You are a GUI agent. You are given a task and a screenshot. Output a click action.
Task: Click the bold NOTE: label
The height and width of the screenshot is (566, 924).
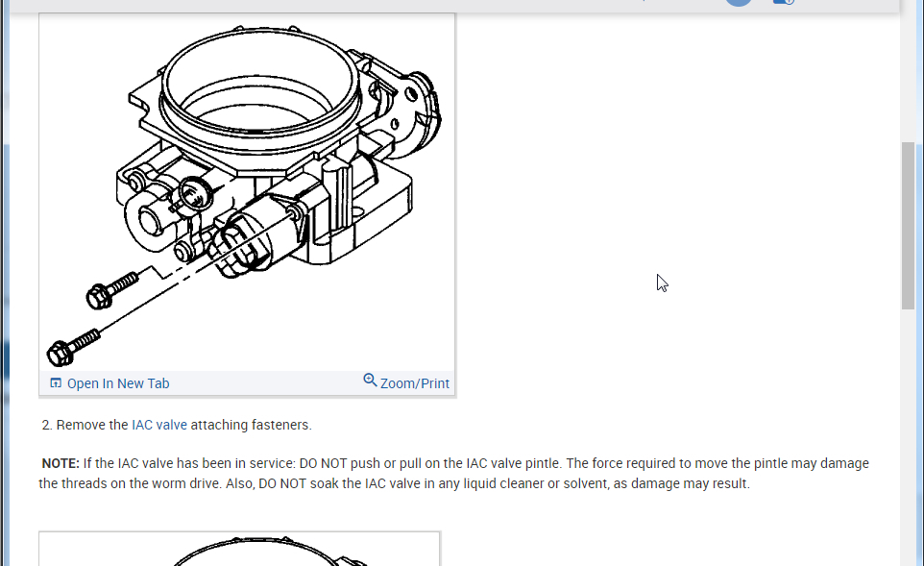61,463
